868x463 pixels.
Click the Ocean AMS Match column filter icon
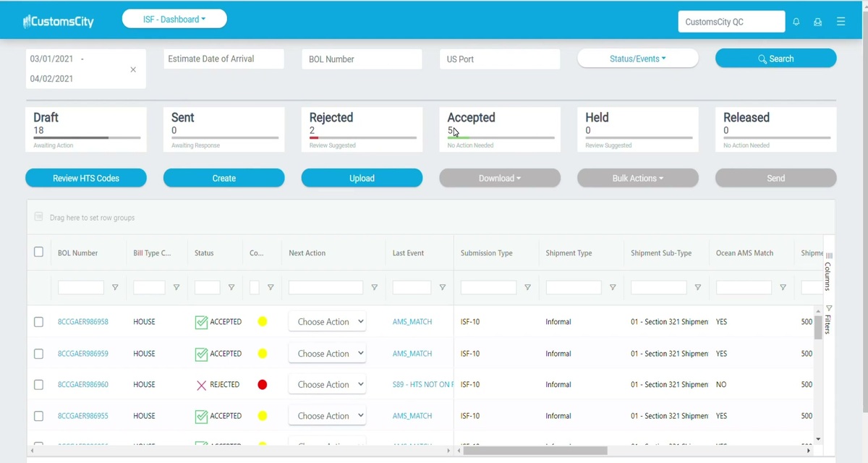point(783,287)
